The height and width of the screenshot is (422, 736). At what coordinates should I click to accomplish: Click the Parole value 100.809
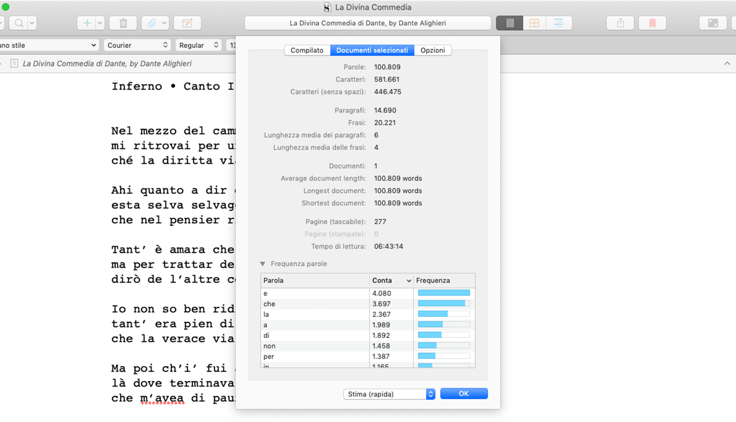point(387,67)
